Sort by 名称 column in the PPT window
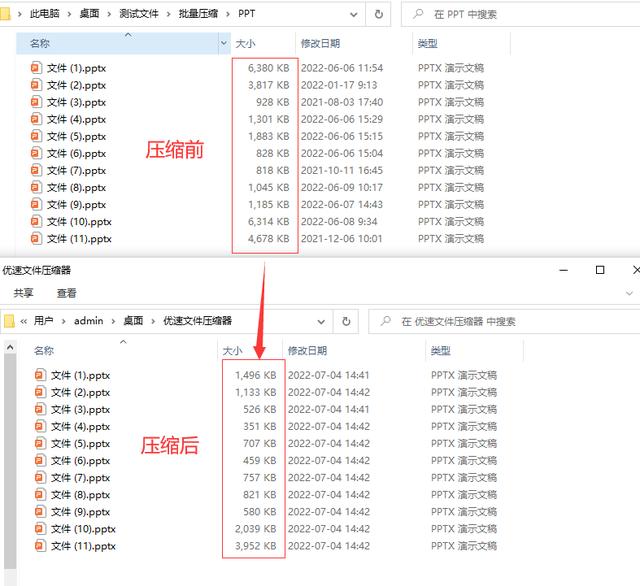The width and height of the screenshot is (640, 586). click(40, 43)
